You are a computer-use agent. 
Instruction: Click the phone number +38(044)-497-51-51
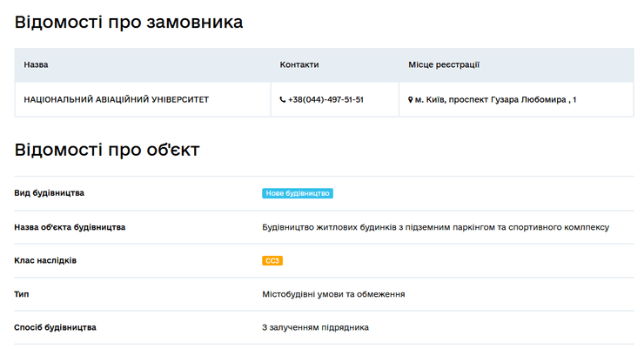point(325,100)
